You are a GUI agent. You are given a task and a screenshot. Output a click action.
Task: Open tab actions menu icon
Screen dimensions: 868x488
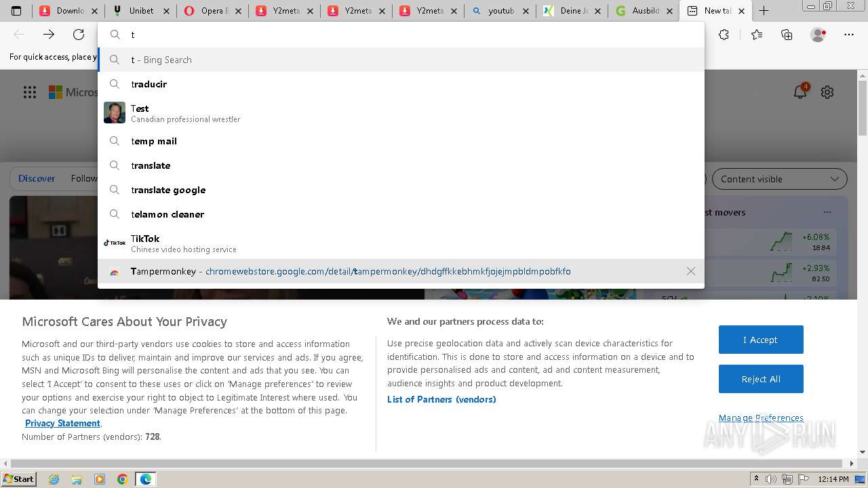[16, 11]
